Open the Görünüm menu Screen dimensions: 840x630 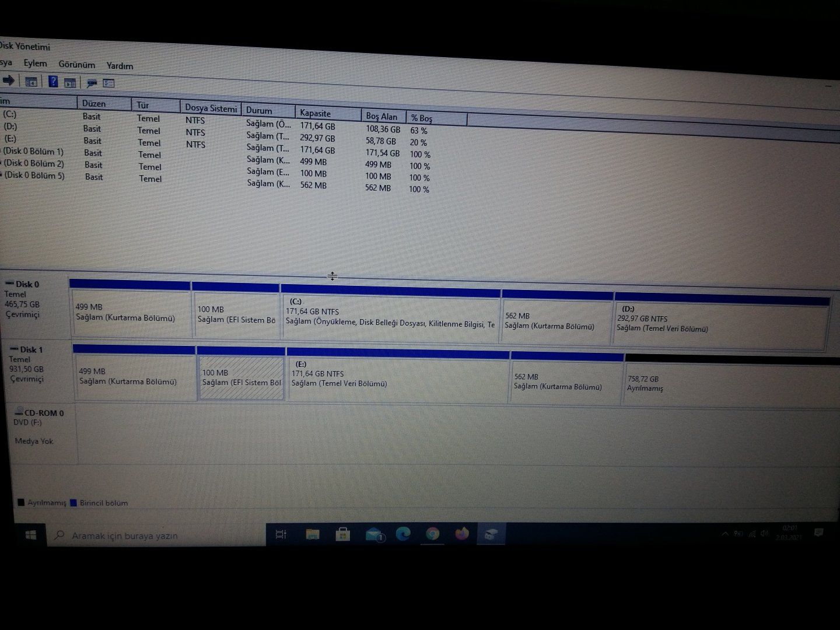pyautogui.click(x=76, y=64)
